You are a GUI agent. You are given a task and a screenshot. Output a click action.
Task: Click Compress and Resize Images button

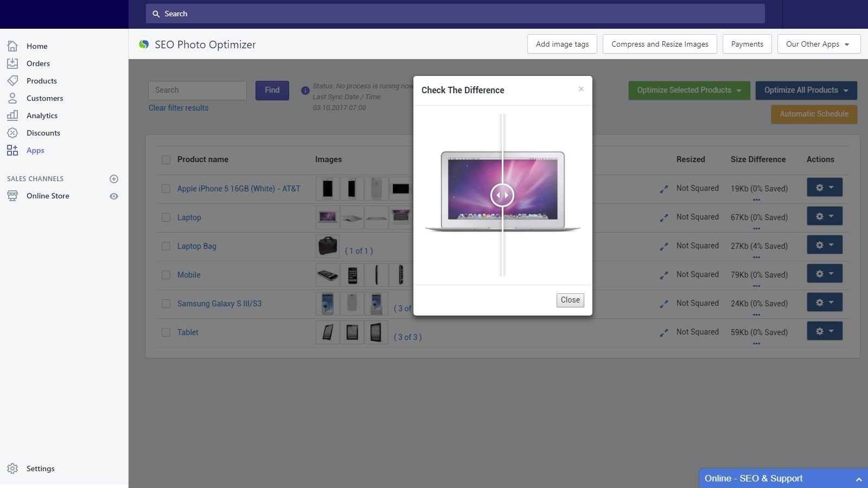coord(660,44)
